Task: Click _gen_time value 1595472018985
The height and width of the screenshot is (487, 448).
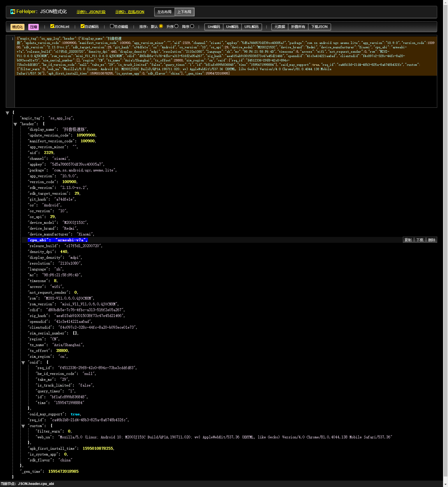Action: click(63, 472)
